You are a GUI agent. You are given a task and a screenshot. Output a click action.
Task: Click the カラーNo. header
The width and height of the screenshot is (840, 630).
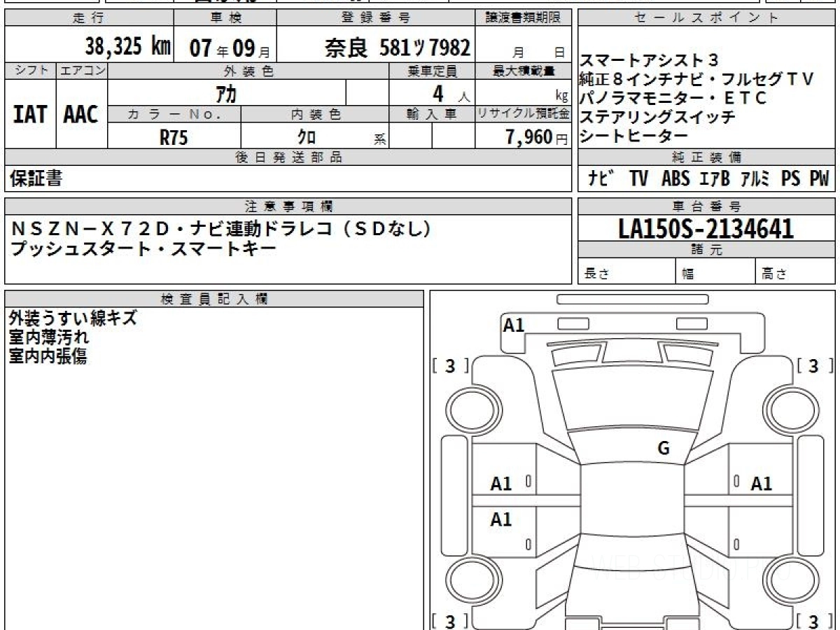click(174, 114)
